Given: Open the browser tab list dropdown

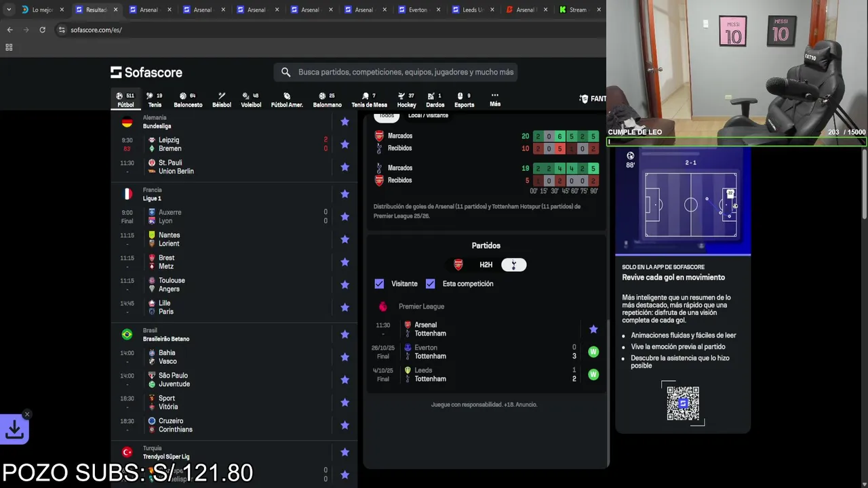Looking at the screenshot, I should pyautogui.click(x=9, y=9).
